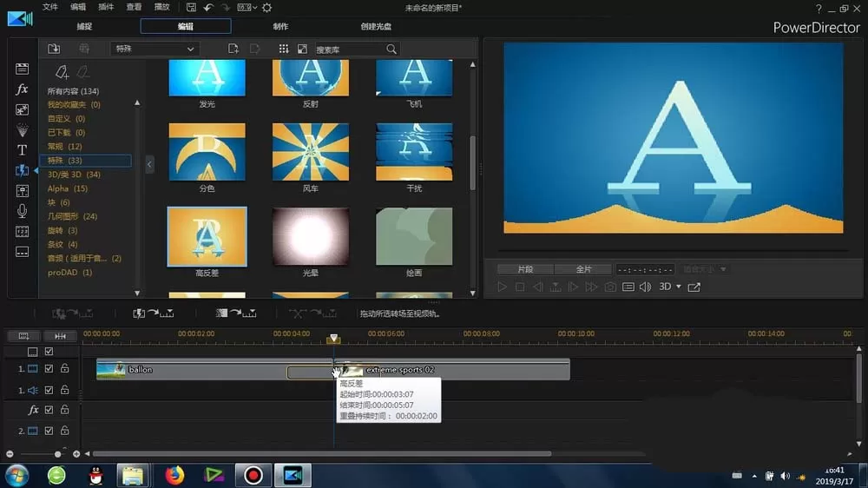The width and height of the screenshot is (868, 488).
Task: Open preferences gear icon in top bar
Action: click(x=266, y=8)
